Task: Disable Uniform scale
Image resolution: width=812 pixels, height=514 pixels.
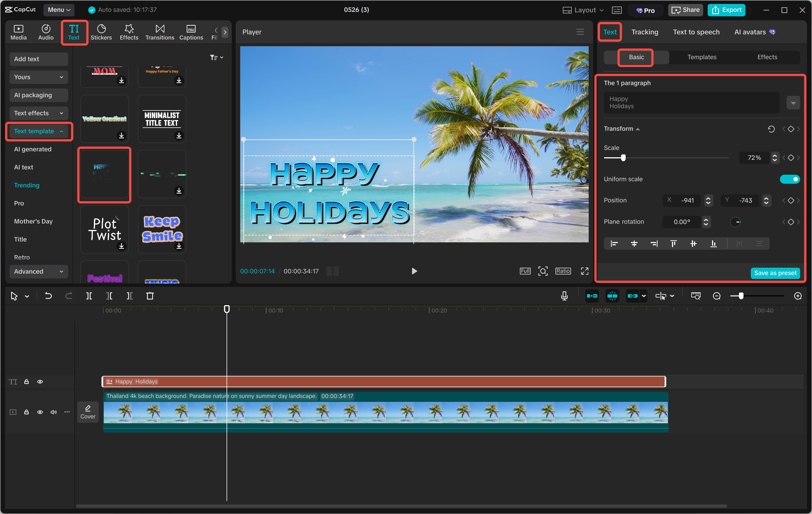Action: coord(790,179)
